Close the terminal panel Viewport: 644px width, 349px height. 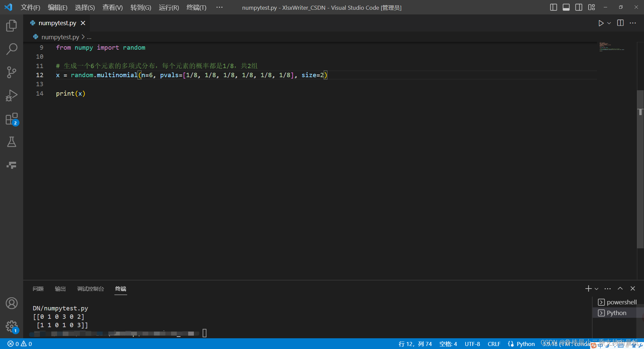(x=633, y=289)
